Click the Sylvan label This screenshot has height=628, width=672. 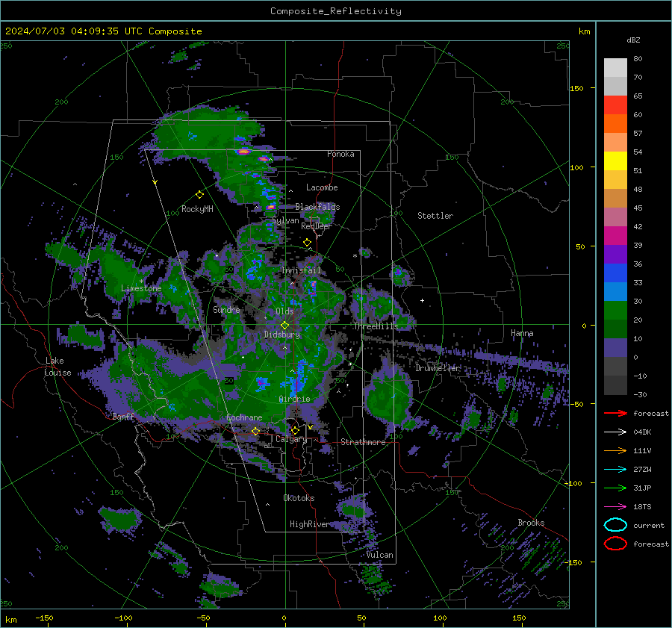pos(285,220)
